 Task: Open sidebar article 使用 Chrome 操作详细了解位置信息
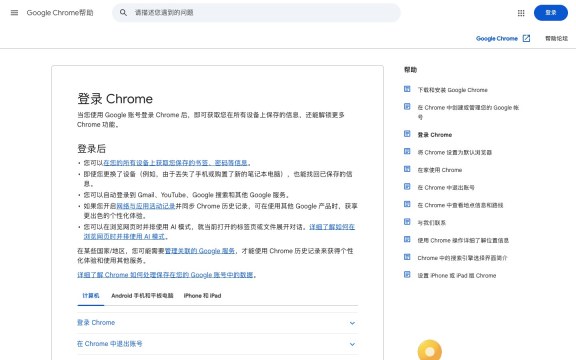click(x=463, y=241)
